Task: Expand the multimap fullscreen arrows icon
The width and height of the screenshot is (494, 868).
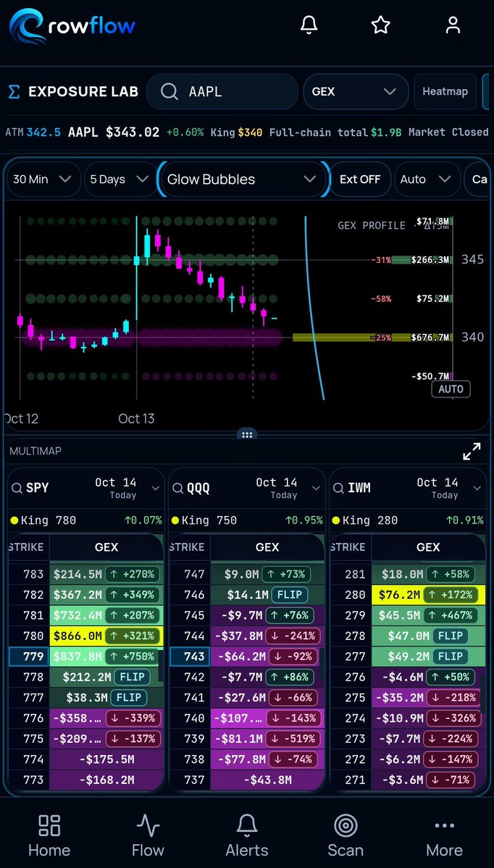Action: [472, 452]
